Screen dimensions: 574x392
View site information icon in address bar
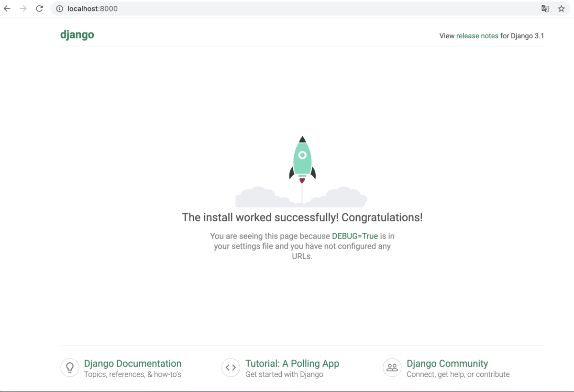pos(60,9)
